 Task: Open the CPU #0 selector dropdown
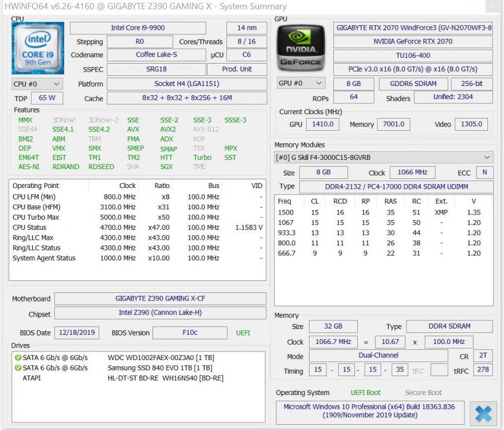pyautogui.click(x=37, y=84)
